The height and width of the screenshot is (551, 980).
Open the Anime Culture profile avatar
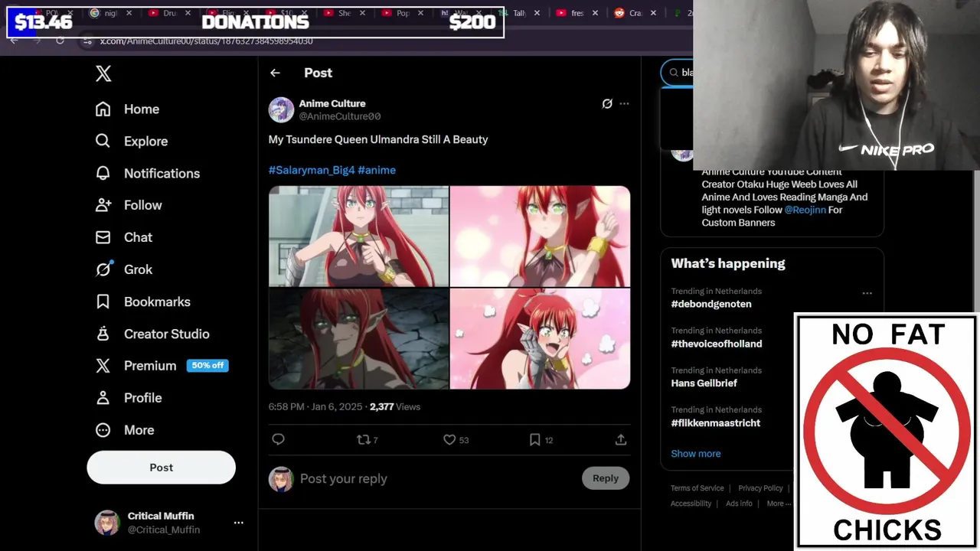[281, 109]
